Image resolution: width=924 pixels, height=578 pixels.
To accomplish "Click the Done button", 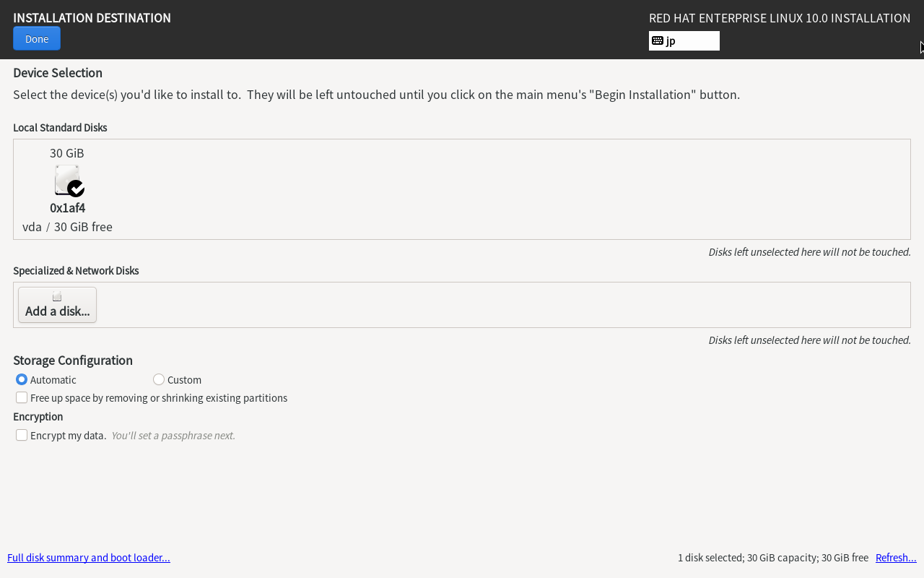I will tap(37, 38).
